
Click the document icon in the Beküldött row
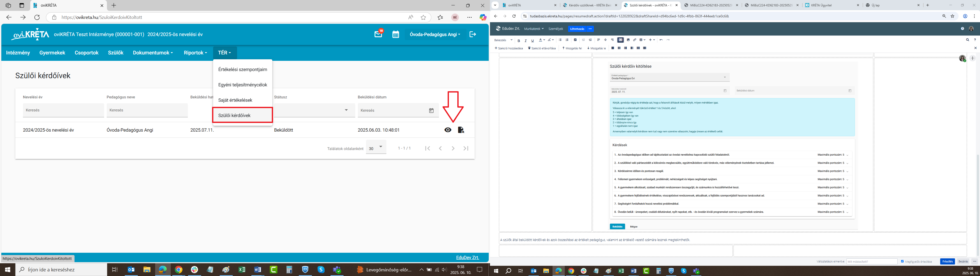pos(461,130)
